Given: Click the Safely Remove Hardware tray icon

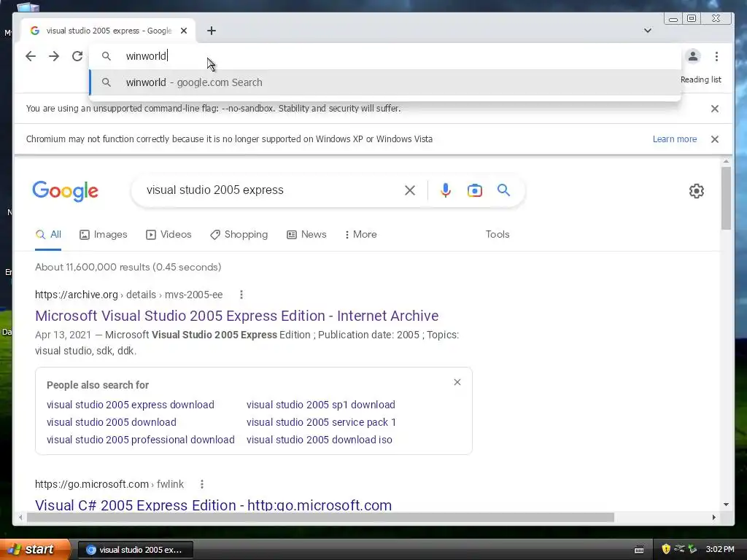Looking at the screenshot, I should coord(692,549).
